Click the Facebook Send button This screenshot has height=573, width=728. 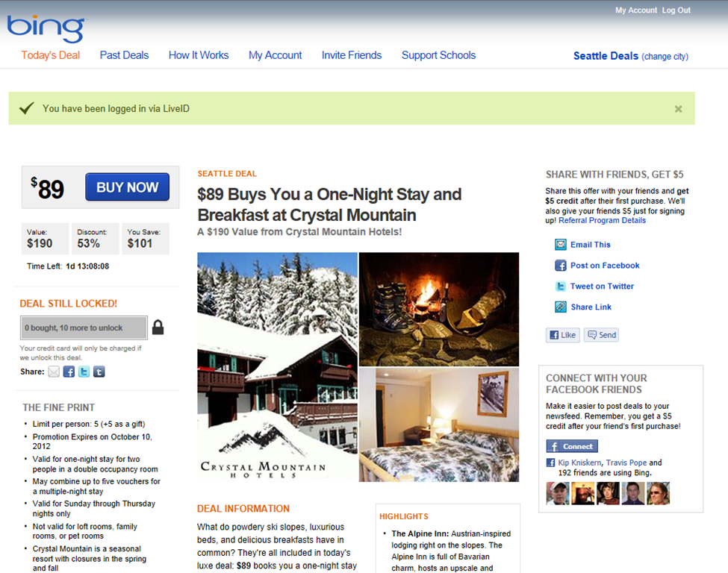(x=601, y=335)
